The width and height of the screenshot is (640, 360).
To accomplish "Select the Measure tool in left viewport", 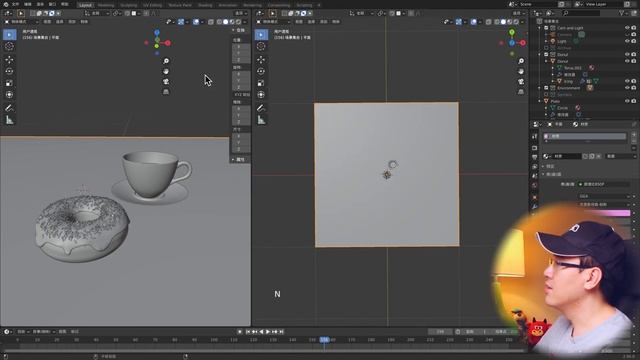I will (x=9, y=120).
